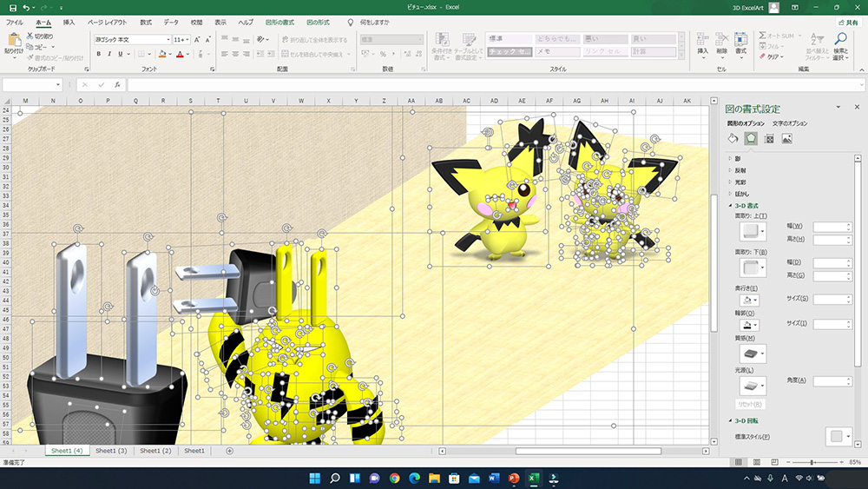The height and width of the screenshot is (489, 868).
Task: Click the AutoSum sigma icon
Action: [x=763, y=36]
